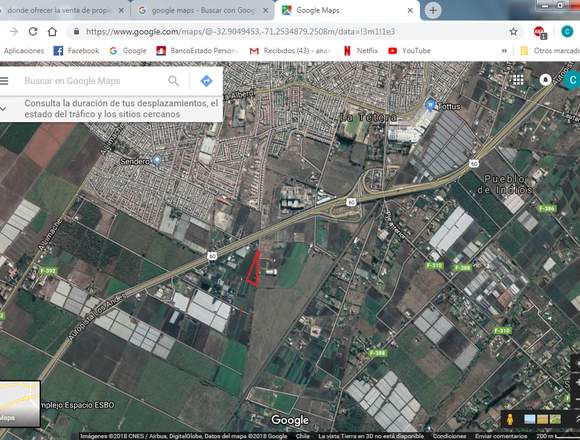Click the blue imagery thumbnail near Pegman
Image resolution: width=580 pixels, height=440 pixels.
[x=530, y=419]
